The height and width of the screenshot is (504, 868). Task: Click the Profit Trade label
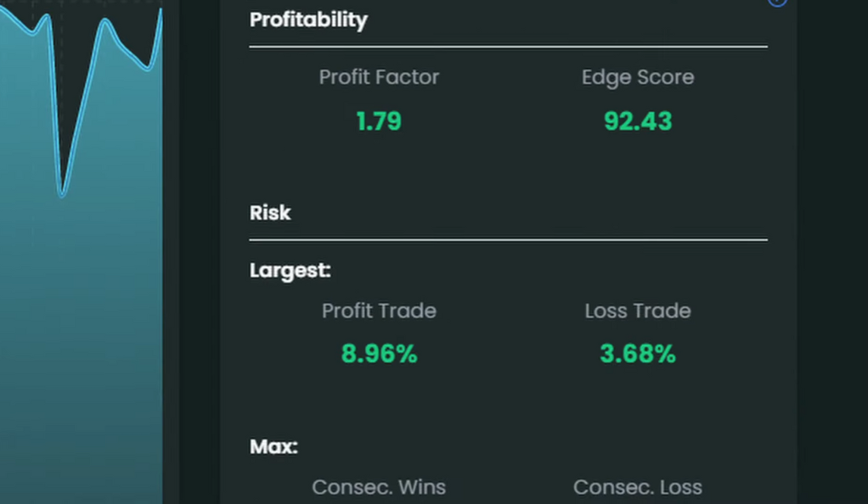[x=379, y=311]
